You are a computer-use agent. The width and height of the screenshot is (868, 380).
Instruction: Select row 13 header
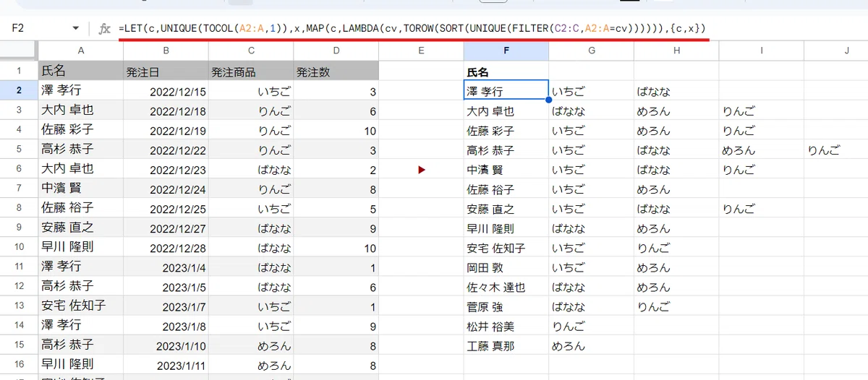19,305
